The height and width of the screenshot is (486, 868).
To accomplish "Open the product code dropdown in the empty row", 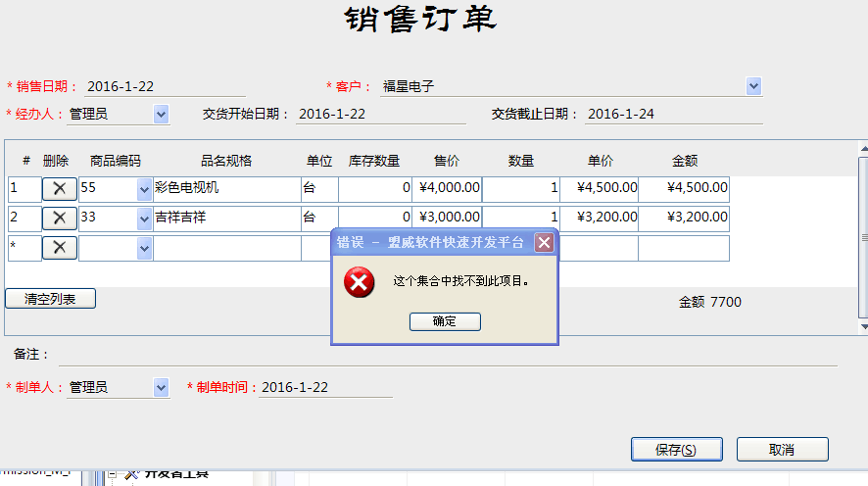I will click(145, 249).
